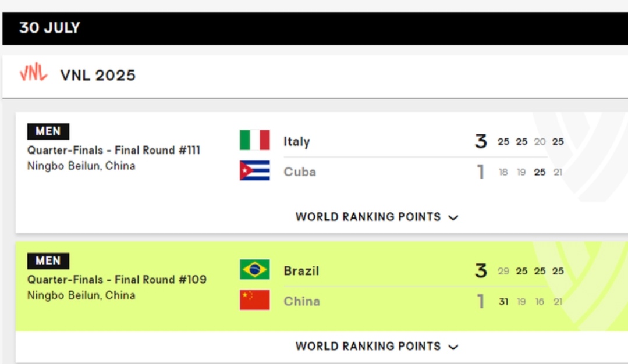Open the Cuba team name link
The image size is (628, 364).
300,172
